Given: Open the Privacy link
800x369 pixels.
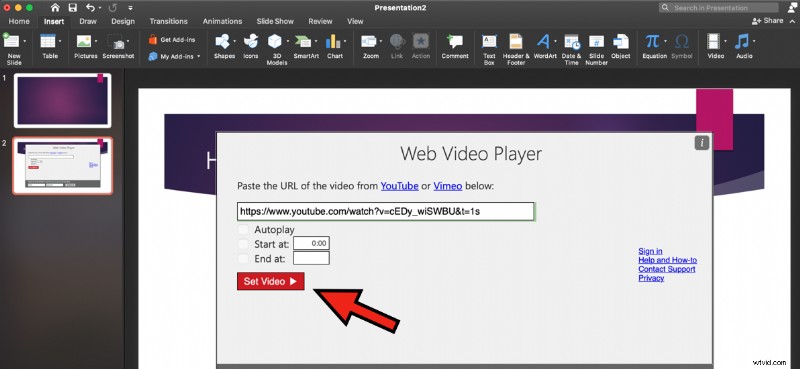Looking at the screenshot, I should 651,278.
